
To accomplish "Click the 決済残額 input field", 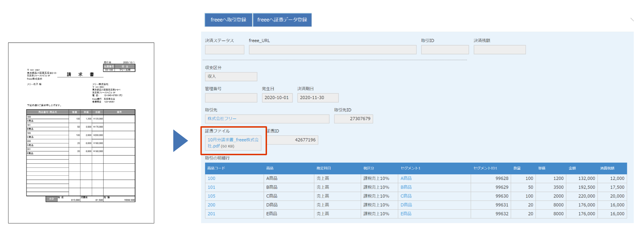I will point(499,50).
